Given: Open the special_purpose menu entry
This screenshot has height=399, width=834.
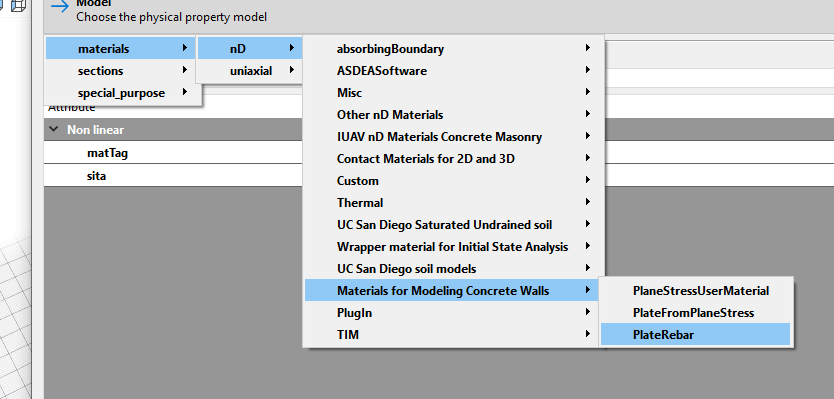Looking at the screenshot, I should 122,93.
